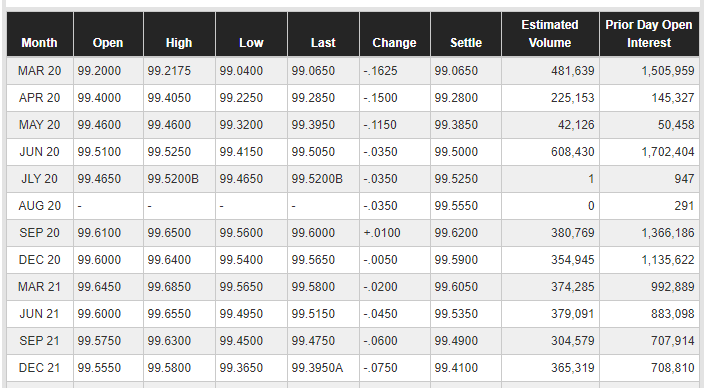The height and width of the screenshot is (388, 709).
Task: Click SEP 21 open interest 707,914
Action: [x=673, y=341]
